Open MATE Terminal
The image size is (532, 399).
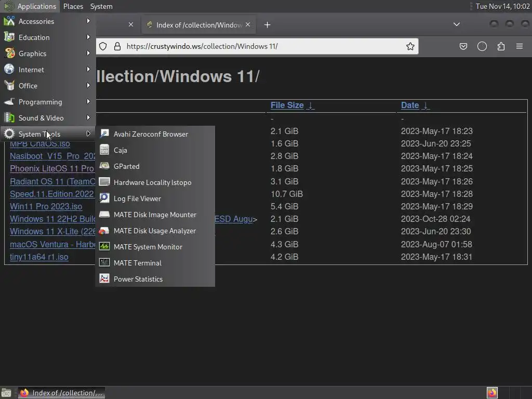pyautogui.click(x=155, y=263)
